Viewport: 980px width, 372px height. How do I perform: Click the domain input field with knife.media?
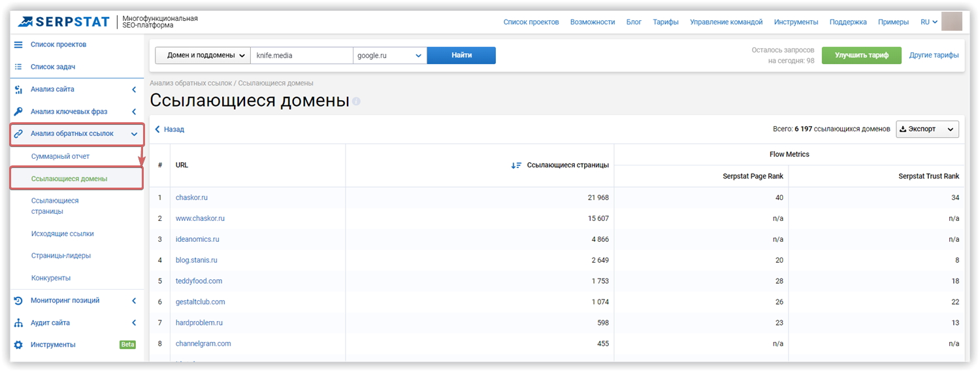[302, 56]
